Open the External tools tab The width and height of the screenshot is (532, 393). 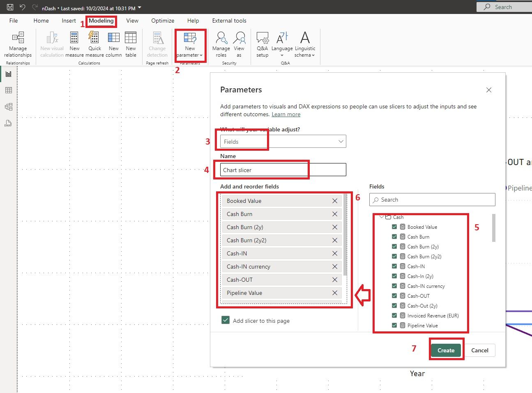click(229, 21)
